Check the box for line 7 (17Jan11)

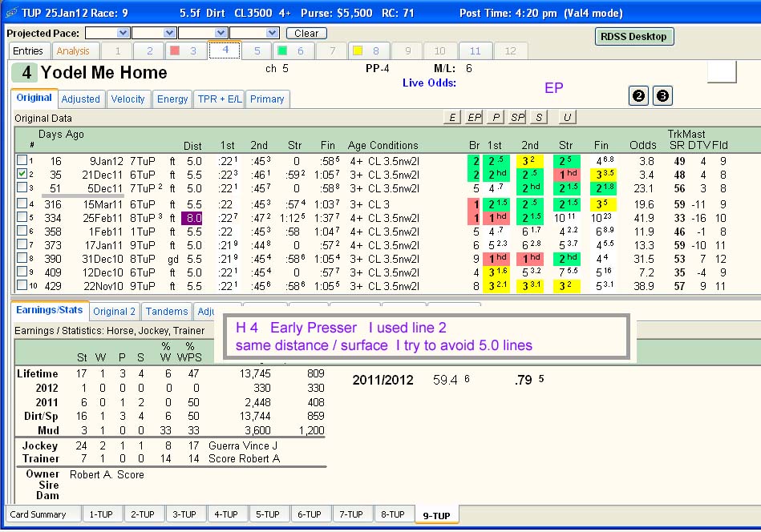click(x=22, y=244)
